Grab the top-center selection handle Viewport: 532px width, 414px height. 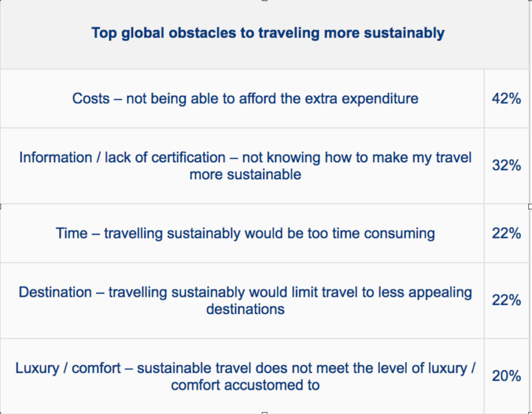click(x=265, y=1)
